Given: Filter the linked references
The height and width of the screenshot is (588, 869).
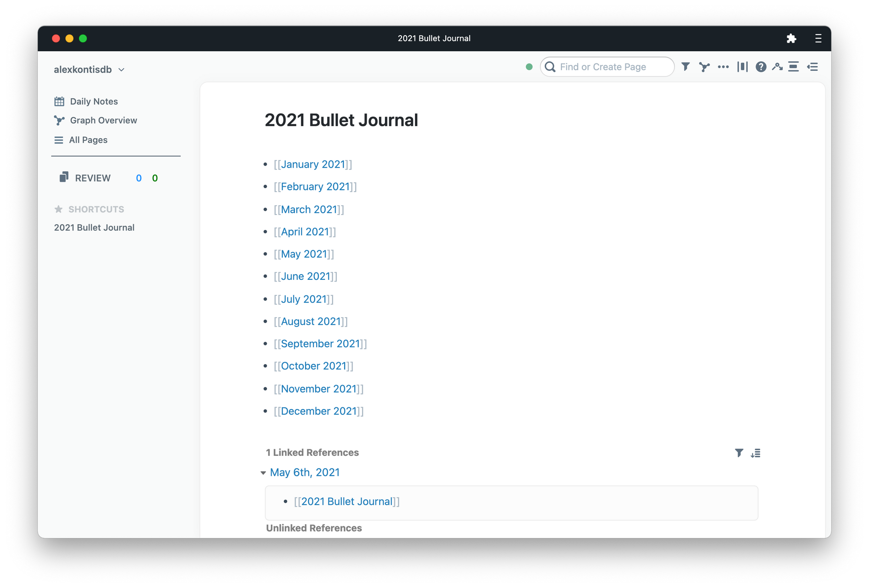Looking at the screenshot, I should point(739,453).
